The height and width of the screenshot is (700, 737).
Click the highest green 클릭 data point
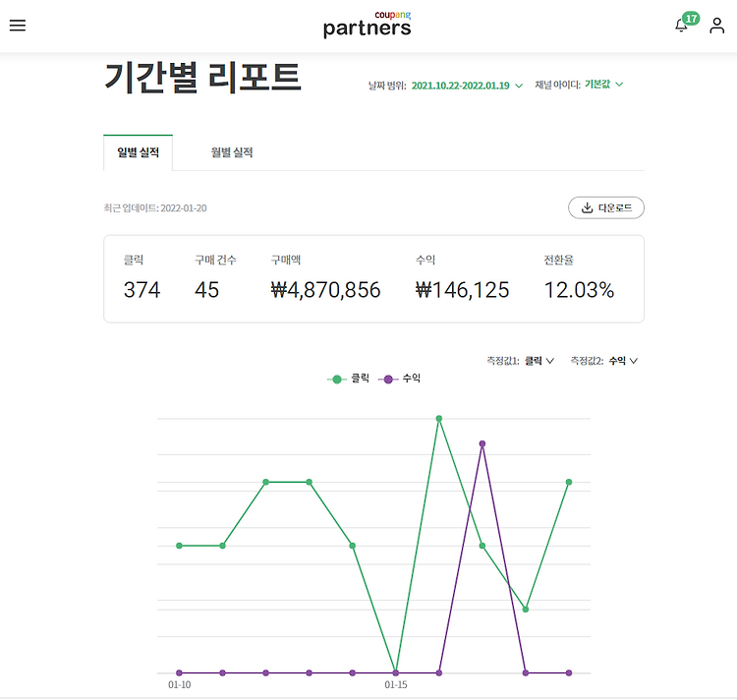439,419
